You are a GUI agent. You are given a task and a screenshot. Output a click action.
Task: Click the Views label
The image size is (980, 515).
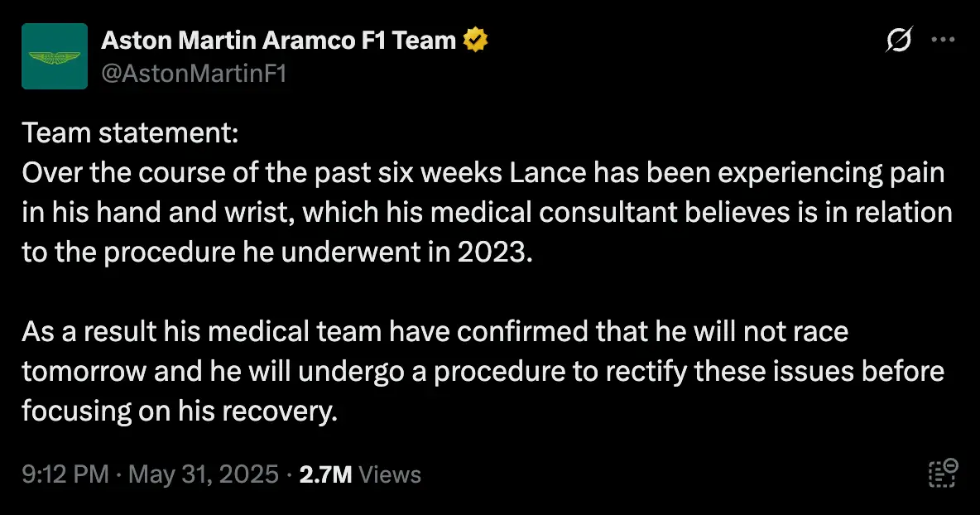(391, 474)
